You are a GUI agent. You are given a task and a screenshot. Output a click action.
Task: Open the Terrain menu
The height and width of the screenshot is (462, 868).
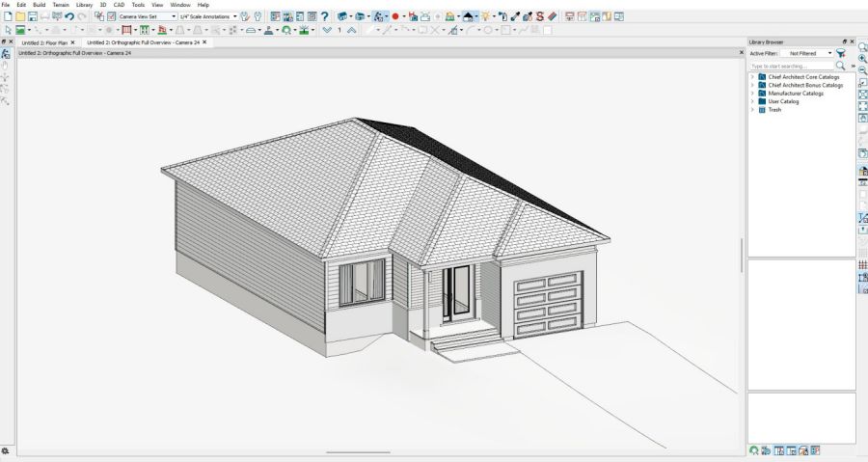(x=61, y=5)
